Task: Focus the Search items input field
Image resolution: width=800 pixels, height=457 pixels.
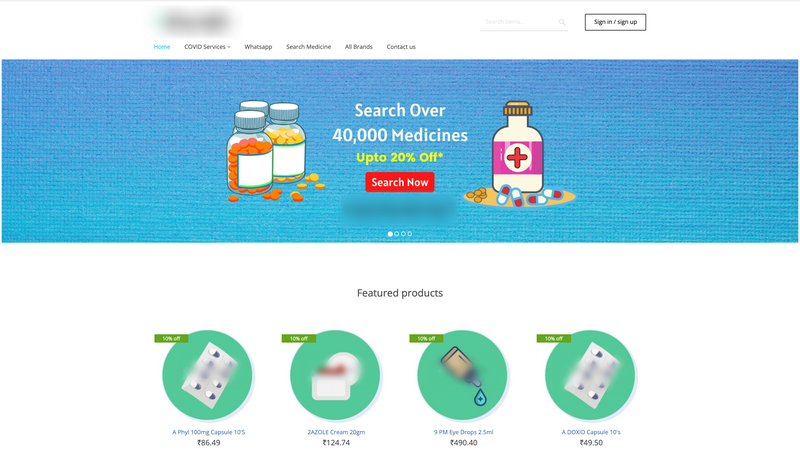Action: click(x=519, y=22)
